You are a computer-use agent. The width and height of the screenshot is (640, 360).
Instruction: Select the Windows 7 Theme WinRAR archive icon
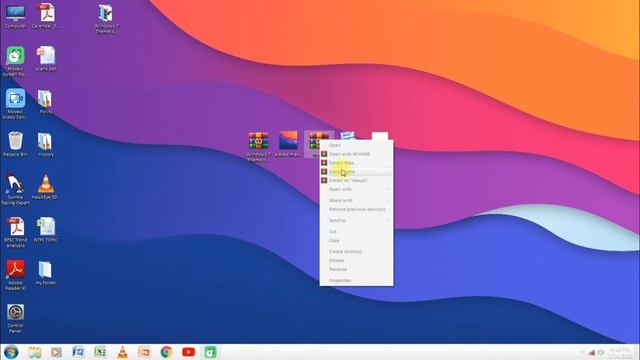coord(259,147)
